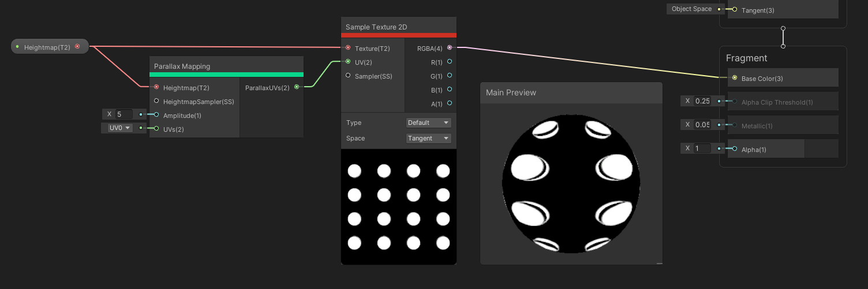The height and width of the screenshot is (289, 868).
Task: Click B(1) output port
Action: [450, 90]
